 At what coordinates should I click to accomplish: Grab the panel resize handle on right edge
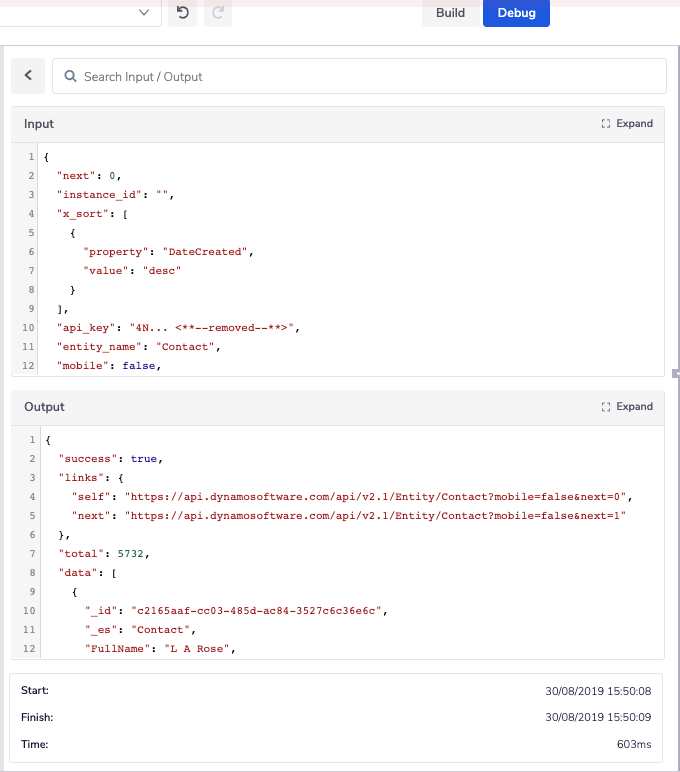pos(676,373)
